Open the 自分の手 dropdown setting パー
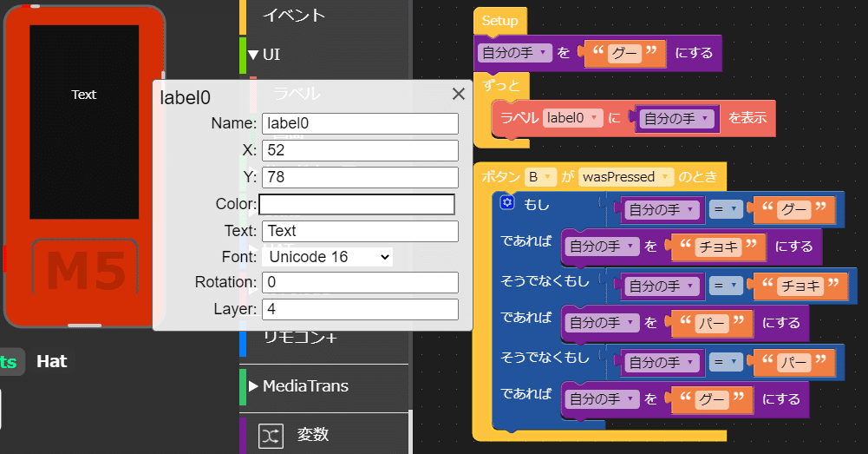The image size is (868, 454). pos(603,323)
